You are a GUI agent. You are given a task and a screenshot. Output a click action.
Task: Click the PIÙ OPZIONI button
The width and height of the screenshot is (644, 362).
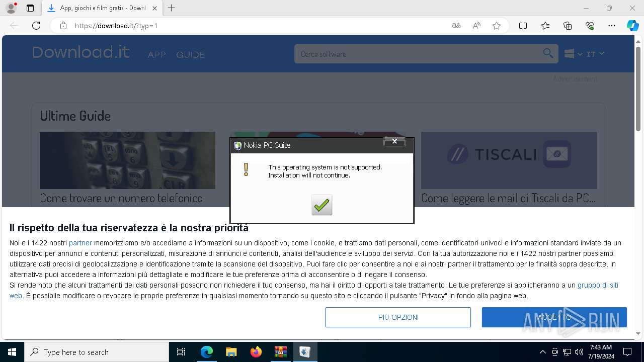pyautogui.click(x=398, y=317)
